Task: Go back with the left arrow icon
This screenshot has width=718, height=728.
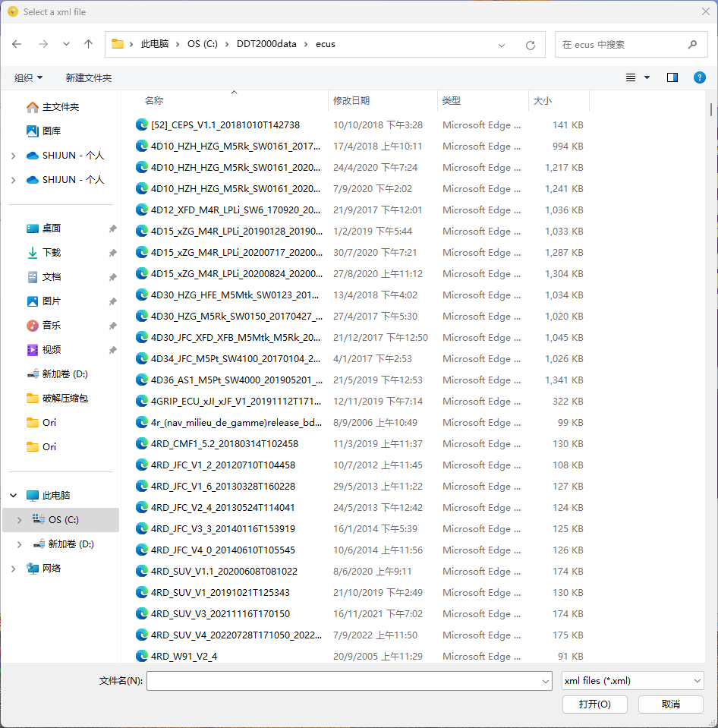Action: 17,44
